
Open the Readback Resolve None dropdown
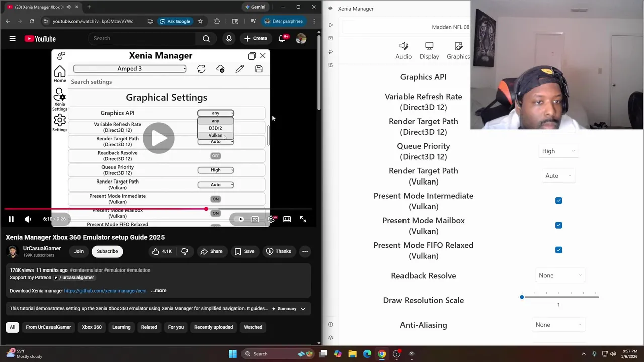coord(559,275)
